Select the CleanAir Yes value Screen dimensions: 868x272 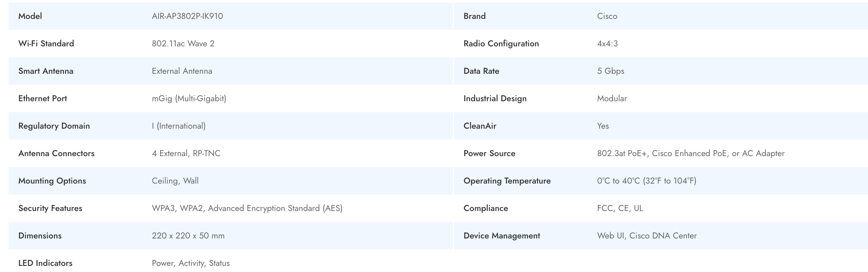click(602, 126)
